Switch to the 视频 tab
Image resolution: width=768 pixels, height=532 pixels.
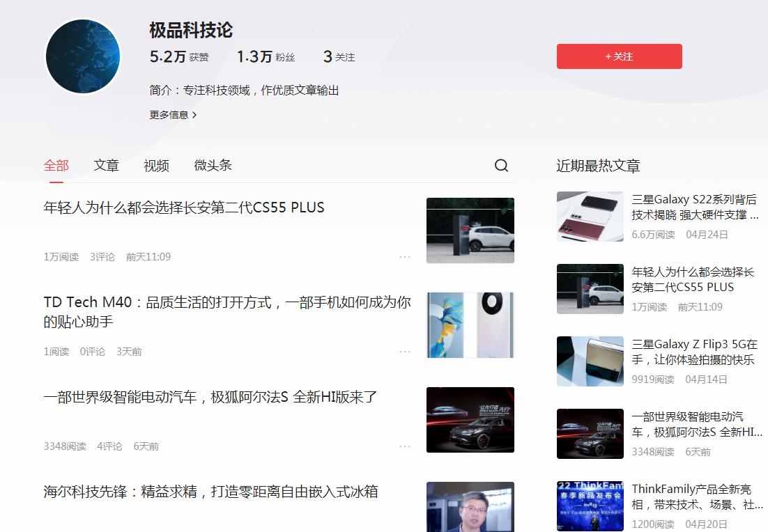coord(156,166)
